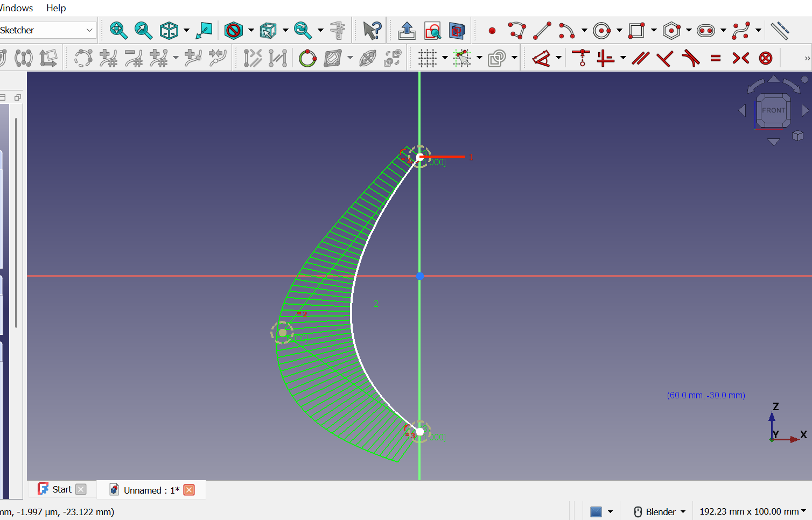Click the View Sketch icon

point(432,30)
